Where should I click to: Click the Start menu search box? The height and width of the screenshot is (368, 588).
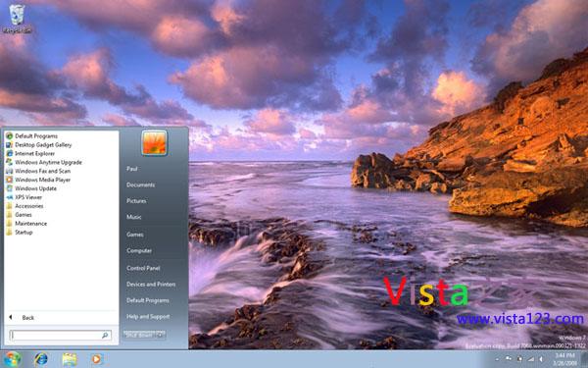61,335
